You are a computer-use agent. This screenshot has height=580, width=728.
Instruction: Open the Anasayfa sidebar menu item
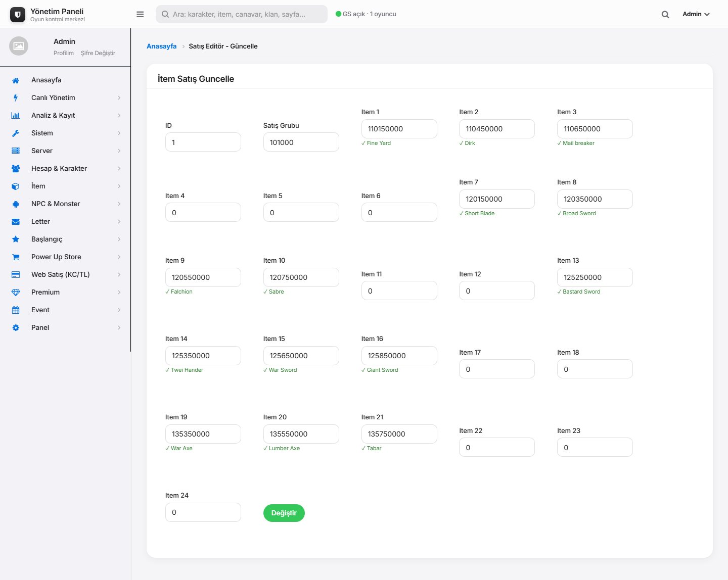point(65,80)
